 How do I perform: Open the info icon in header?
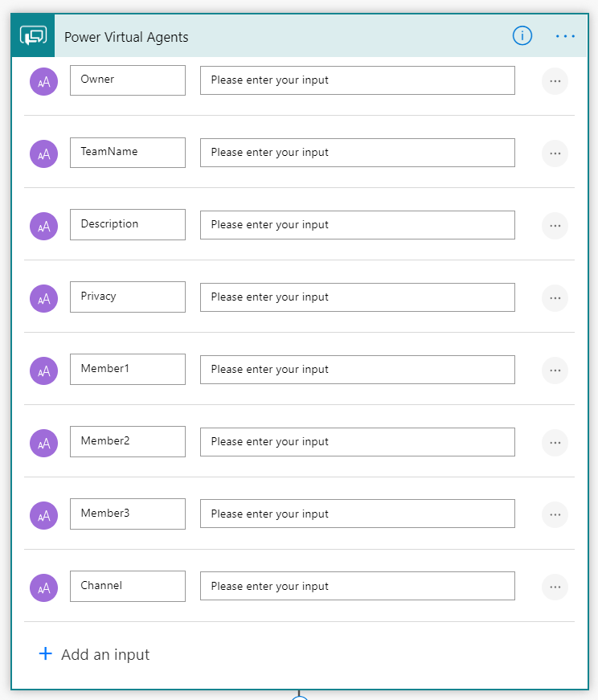(x=522, y=35)
